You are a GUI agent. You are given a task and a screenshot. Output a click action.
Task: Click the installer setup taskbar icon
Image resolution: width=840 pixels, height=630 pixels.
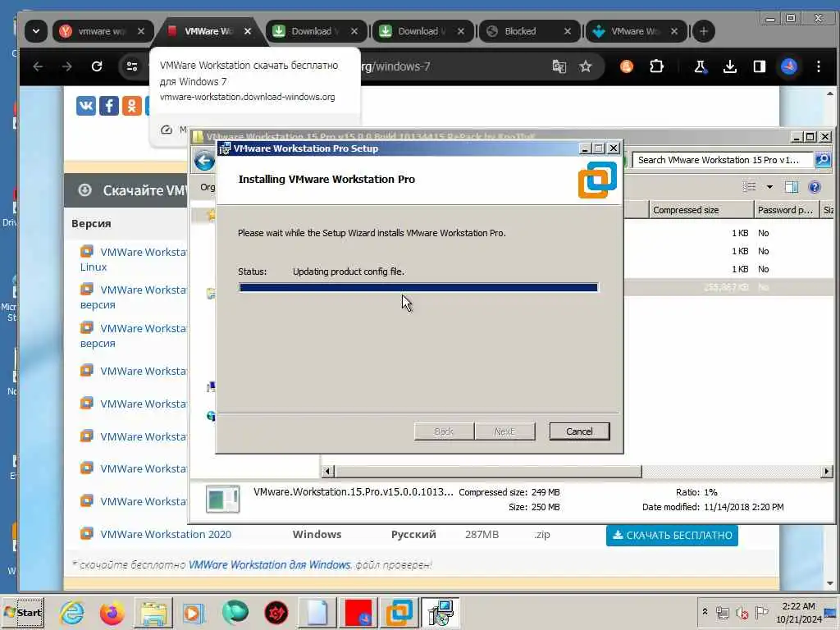tap(440, 613)
